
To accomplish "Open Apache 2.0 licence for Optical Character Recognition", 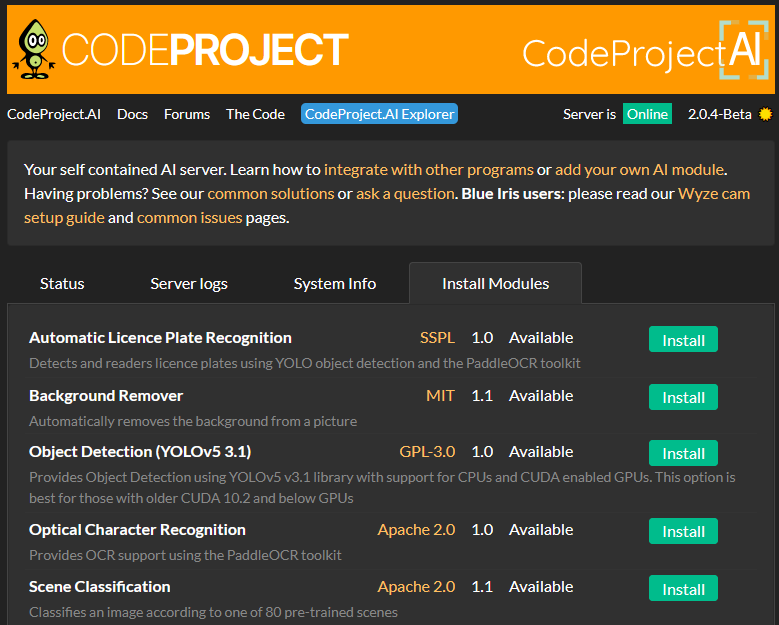I will pos(416,530).
